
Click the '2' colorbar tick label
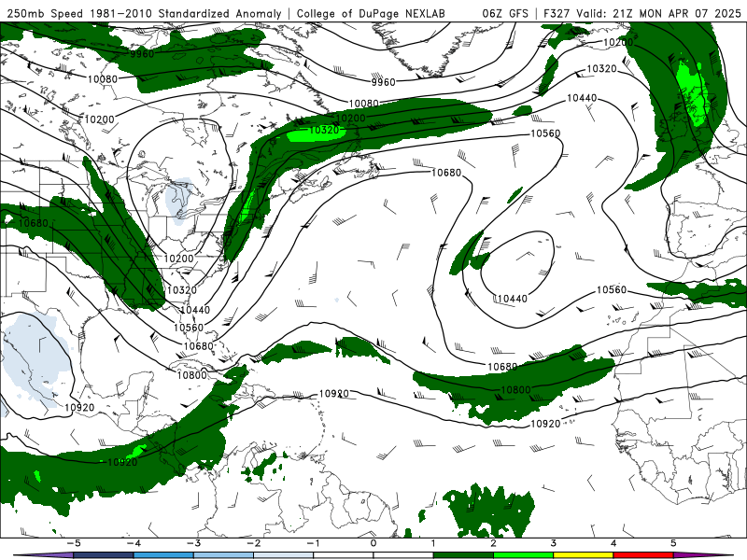(494, 543)
